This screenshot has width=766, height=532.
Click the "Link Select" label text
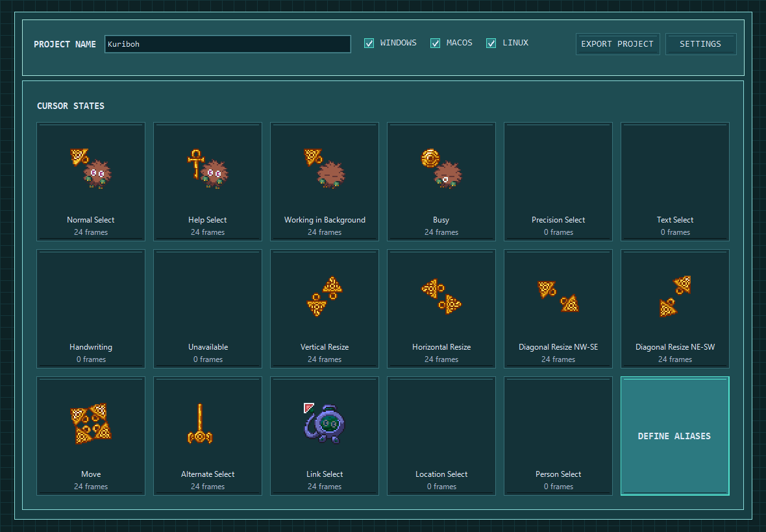[325, 474]
